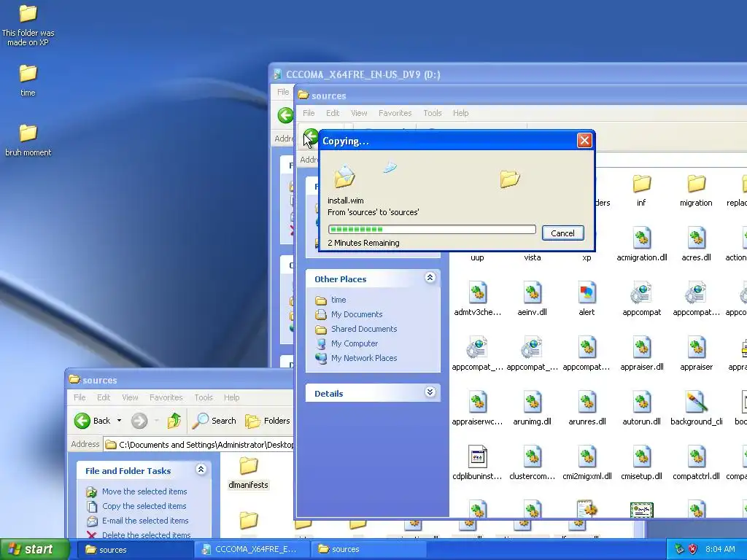Open View menu in front sources window
The image size is (747, 560).
359,113
